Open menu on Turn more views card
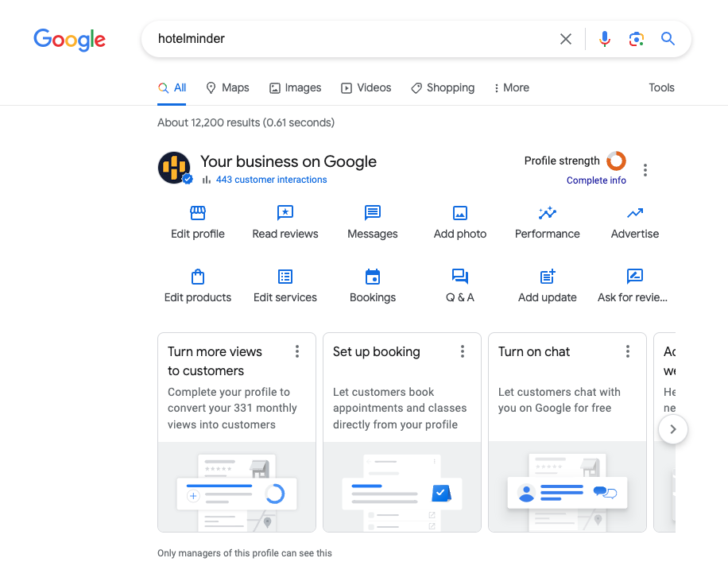Image resolution: width=728 pixels, height=585 pixels. 297,351
